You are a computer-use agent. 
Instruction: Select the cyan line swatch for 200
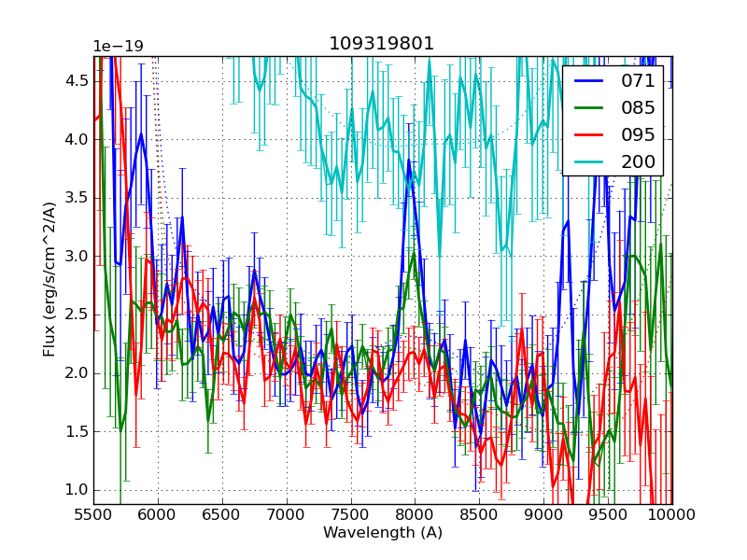click(588, 161)
